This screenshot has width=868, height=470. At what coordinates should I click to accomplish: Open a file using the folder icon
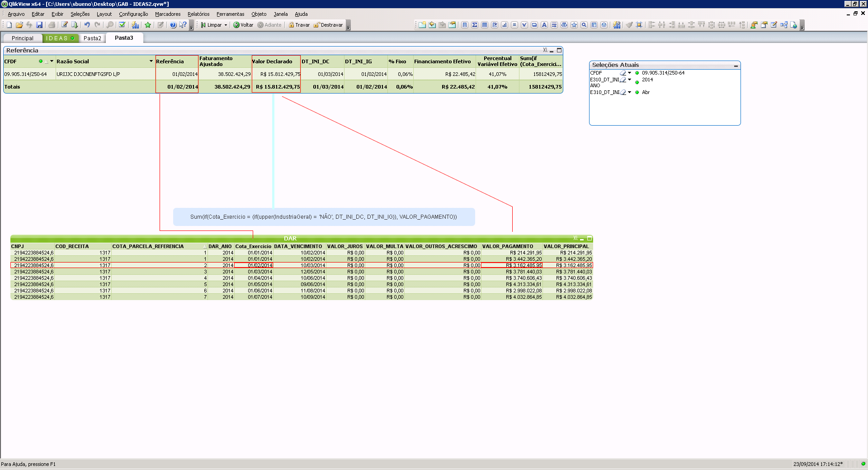[19, 25]
